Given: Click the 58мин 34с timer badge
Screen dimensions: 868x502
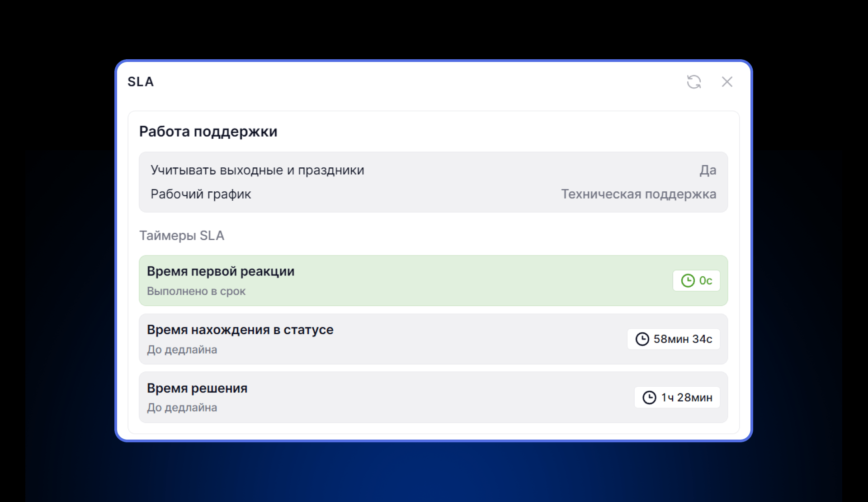Looking at the screenshot, I should tap(674, 339).
